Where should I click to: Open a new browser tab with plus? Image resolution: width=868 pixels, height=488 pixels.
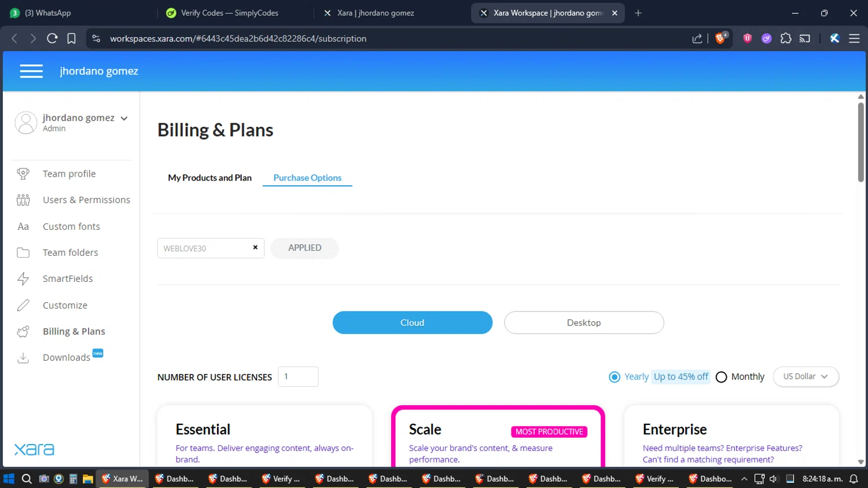[638, 13]
